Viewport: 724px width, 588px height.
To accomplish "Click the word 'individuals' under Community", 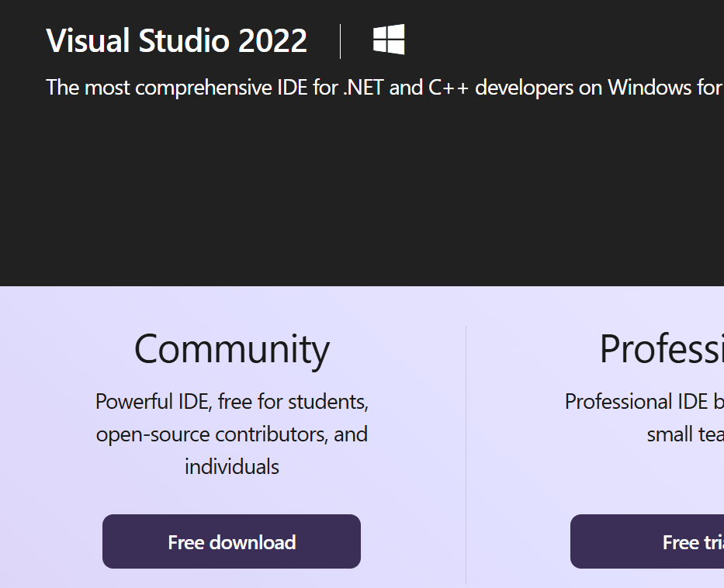I will point(231,466).
